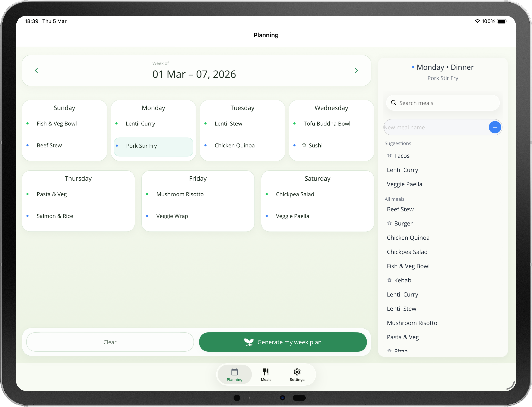The image size is (532, 407).
Task: Choose Veggie Paella from Suggestions
Action: coord(404,184)
